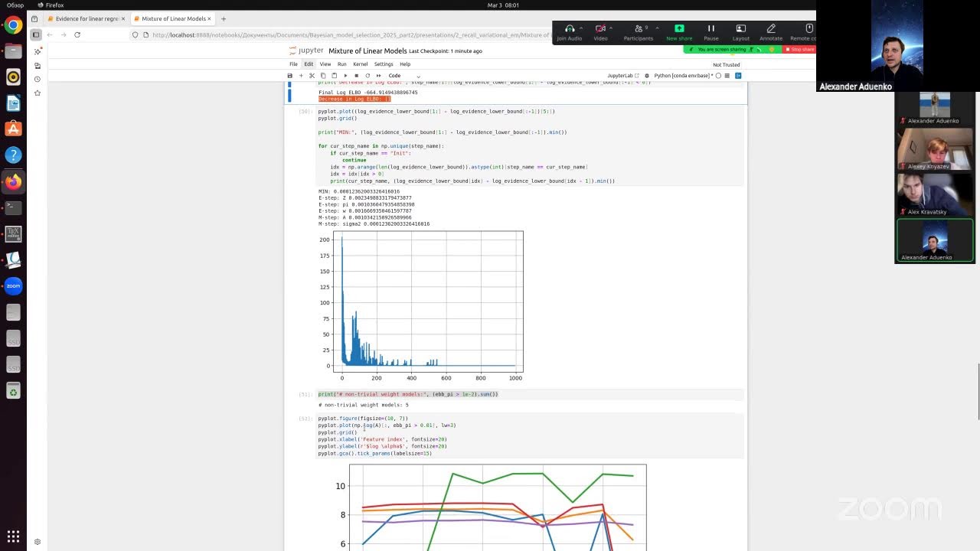Click the page vertical scrollbar thumb
The width and height of the screenshot is (980, 551).
coord(978,392)
